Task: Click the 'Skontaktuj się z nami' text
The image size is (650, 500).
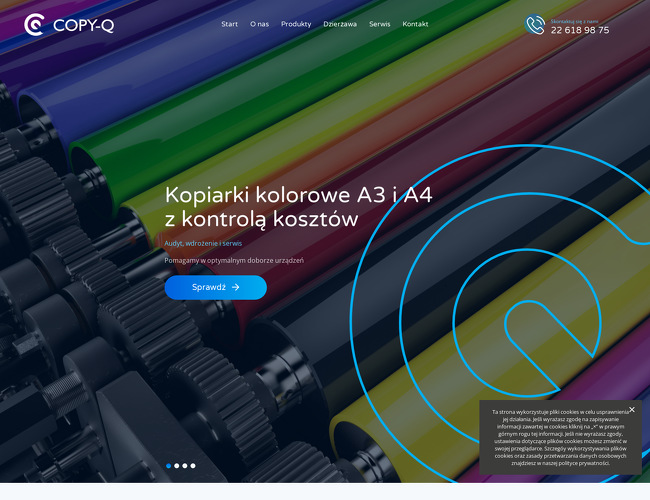Action: pos(574,21)
